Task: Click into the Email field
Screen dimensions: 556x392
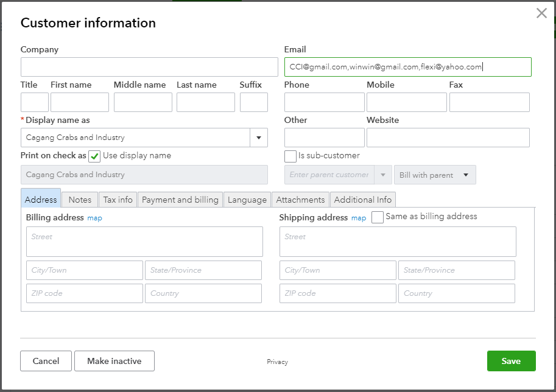Action: tap(408, 67)
